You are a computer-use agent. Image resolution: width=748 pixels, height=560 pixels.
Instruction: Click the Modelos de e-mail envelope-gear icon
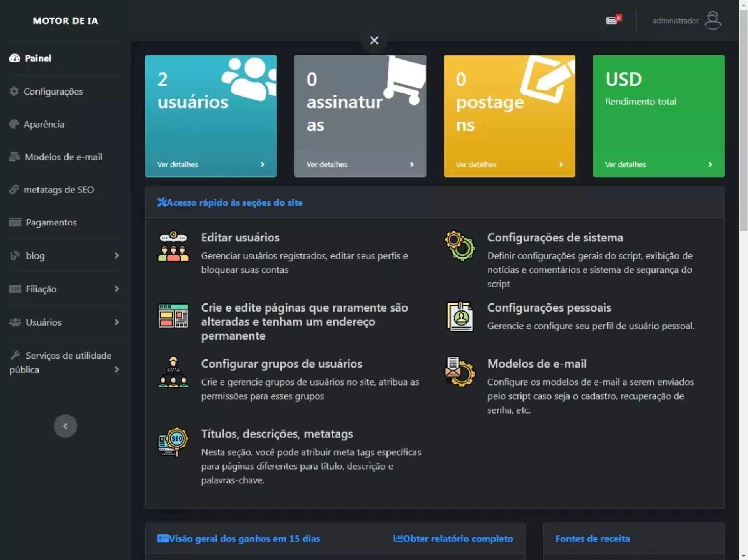pos(460,372)
